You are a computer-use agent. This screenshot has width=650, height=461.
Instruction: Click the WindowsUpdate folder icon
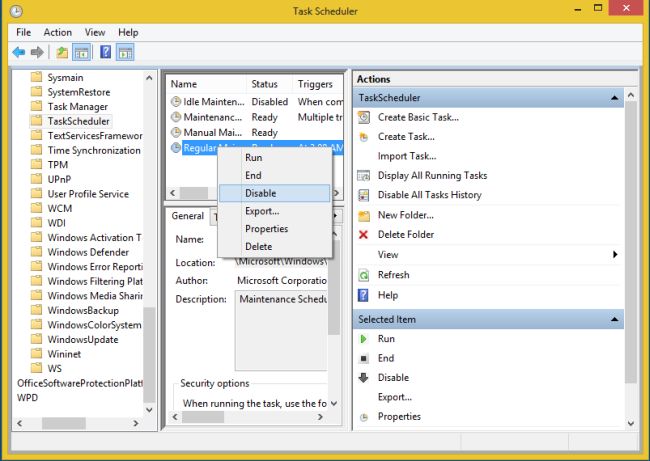coord(36,339)
